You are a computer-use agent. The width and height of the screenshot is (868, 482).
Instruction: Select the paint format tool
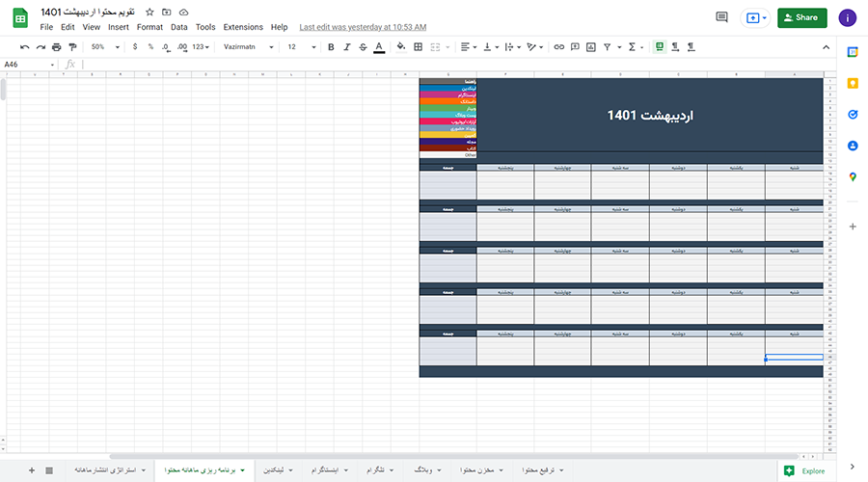[73, 46]
